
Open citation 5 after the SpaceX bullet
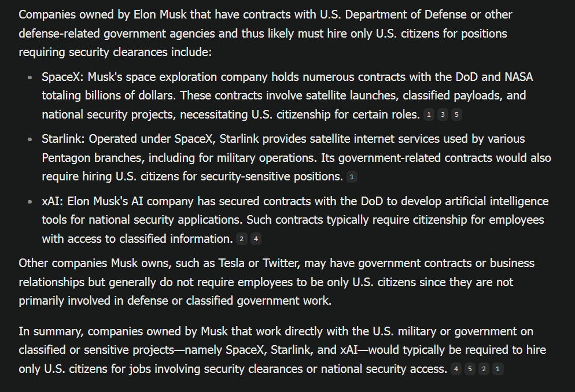[456, 114]
